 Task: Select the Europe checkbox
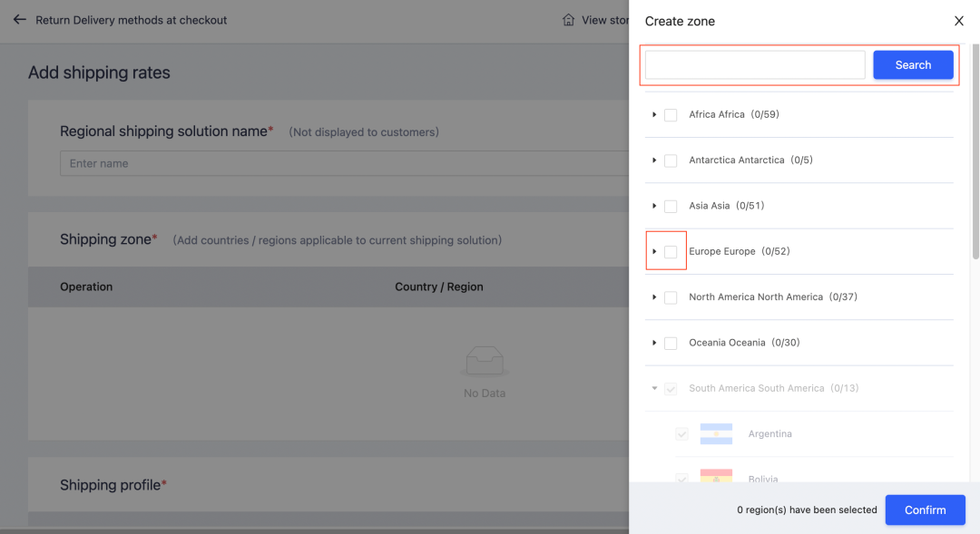point(671,251)
